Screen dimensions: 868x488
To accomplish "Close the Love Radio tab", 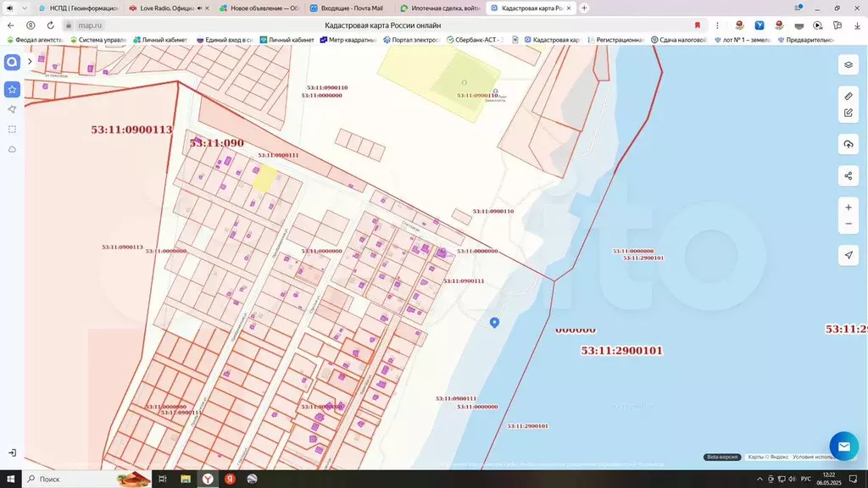I will point(207,8).
